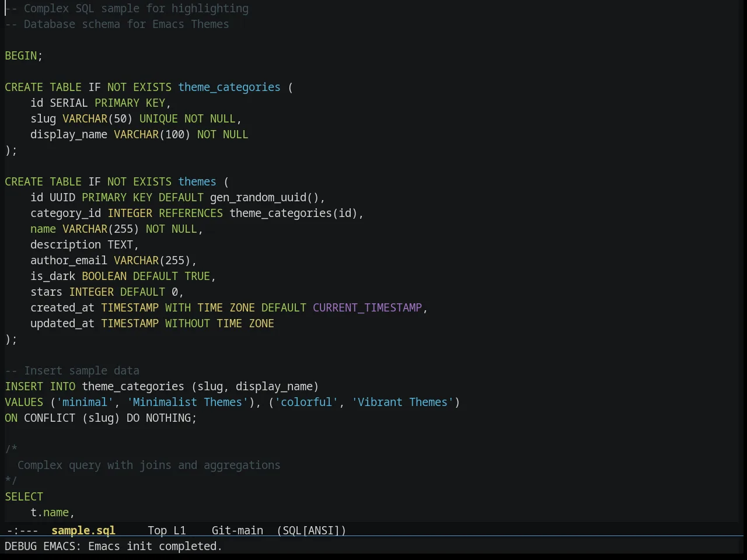747x560 pixels.
Task: Click the L1 line number indicator
Action: pyautogui.click(x=179, y=530)
